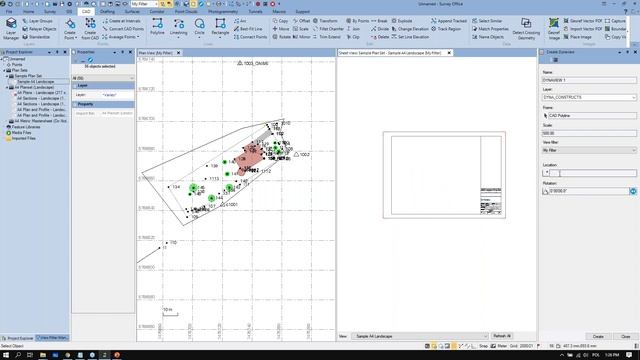Switch to the Surfaces ribbon tab
The height and width of the screenshot is (360, 640).
(132, 12)
